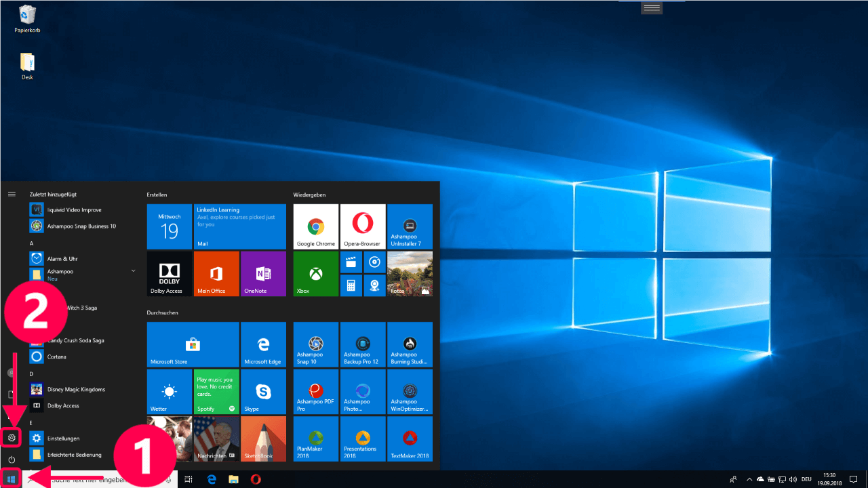Open the Microsoft Edge tile
Screen dimensions: 868x488
coord(263,344)
